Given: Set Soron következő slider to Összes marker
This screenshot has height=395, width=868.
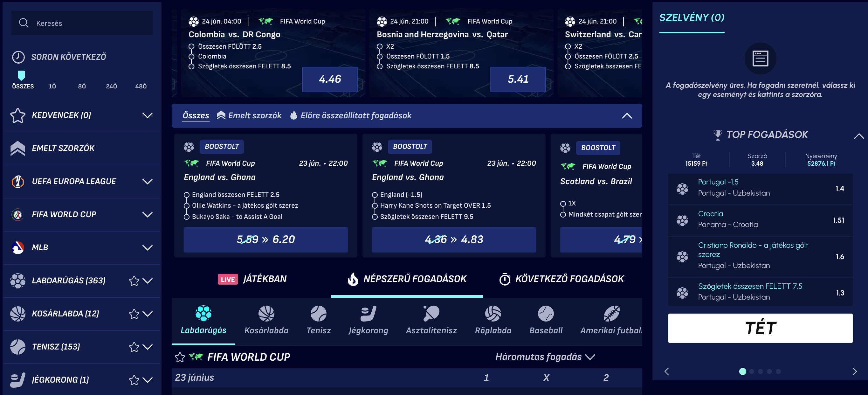Looking at the screenshot, I should (x=21, y=75).
